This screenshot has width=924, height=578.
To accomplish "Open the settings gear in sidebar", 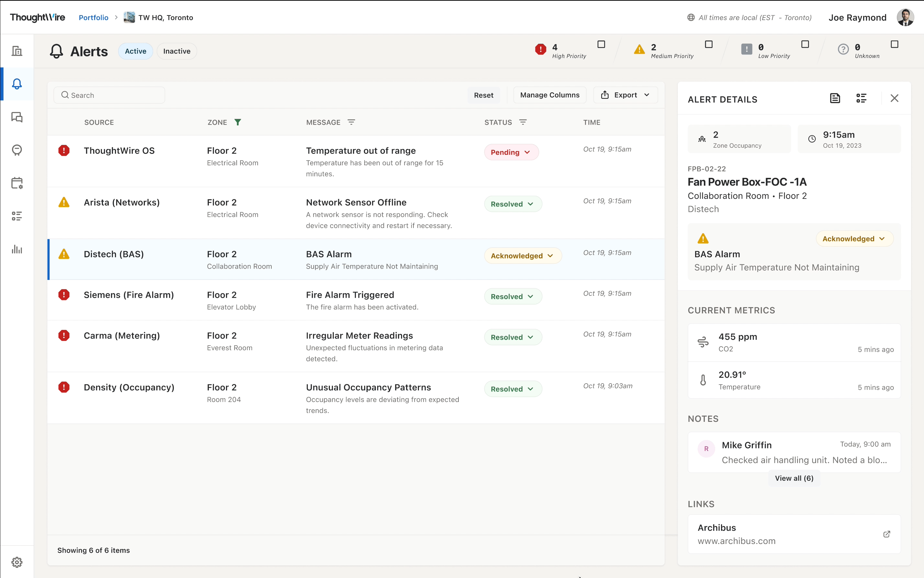I will coord(17,562).
